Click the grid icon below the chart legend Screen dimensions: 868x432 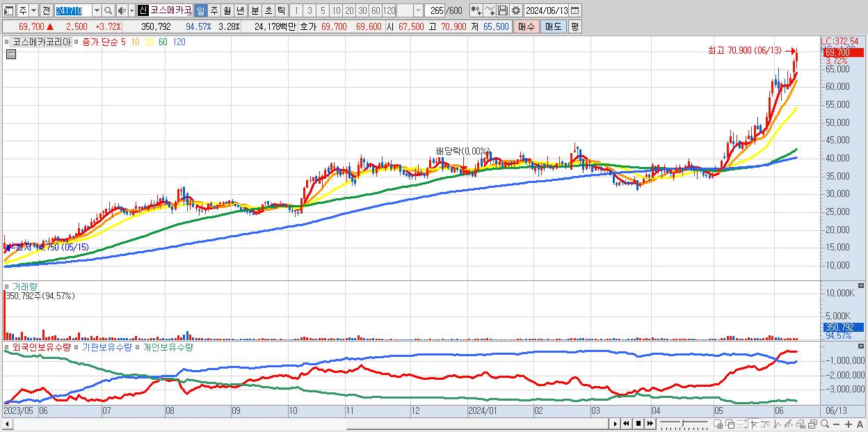click(x=10, y=54)
